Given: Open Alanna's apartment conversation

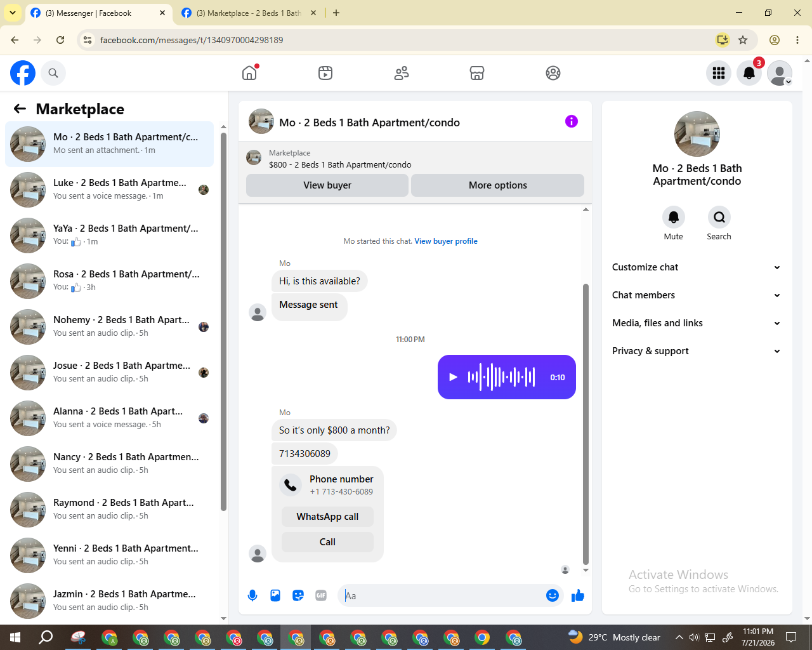Looking at the screenshot, I should (110, 418).
